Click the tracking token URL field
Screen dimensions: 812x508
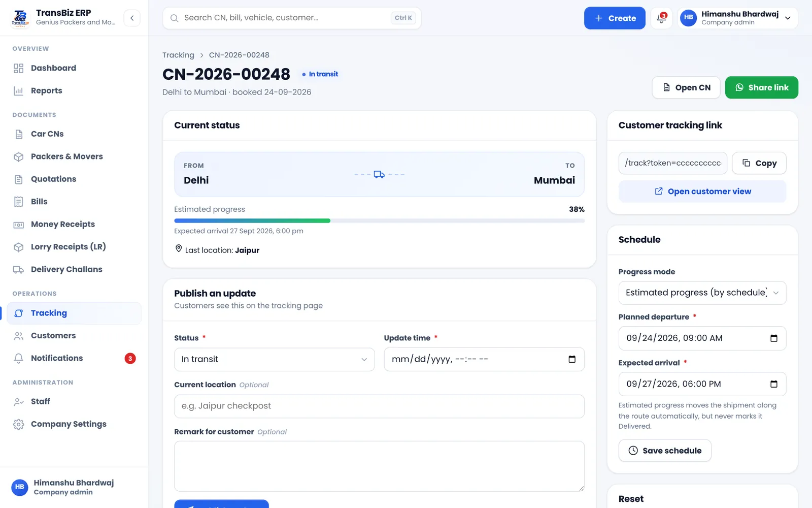pyautogui.click(x=672, y=163)
